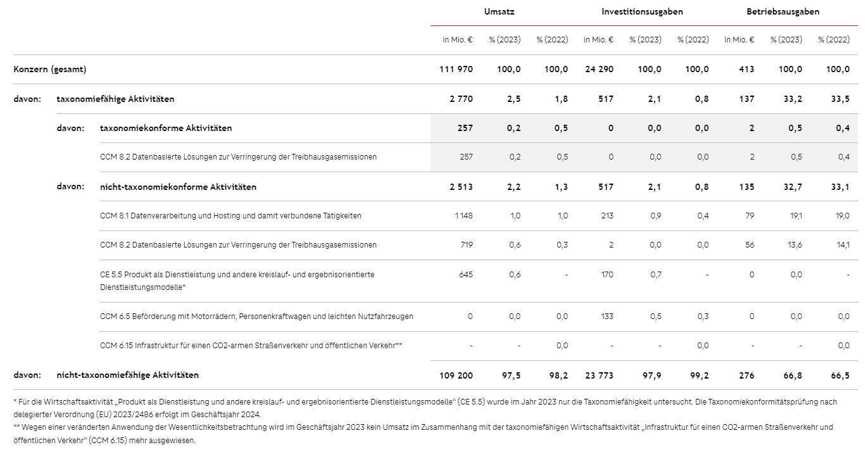Click the Betriebsausgaben total value 413

pos(747,70)
